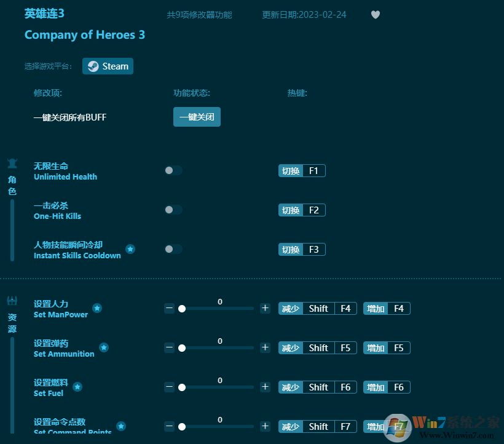Click the 资源 resources category icon
This screenshot has height=444, width=504.
point(12,301)
